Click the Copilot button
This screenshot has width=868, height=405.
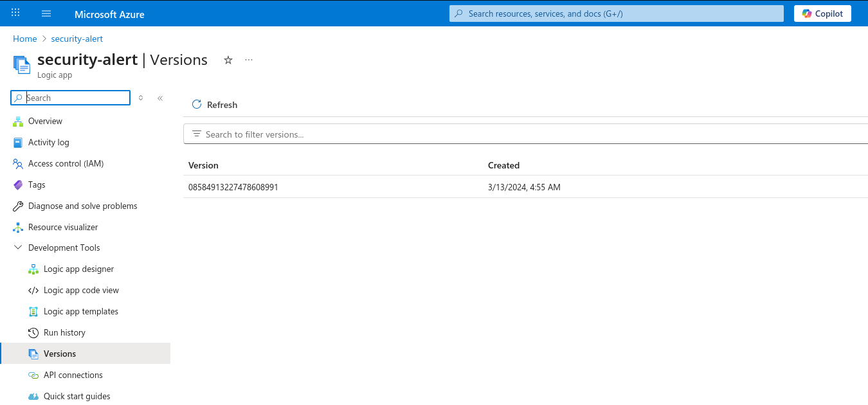click(822, 14)
